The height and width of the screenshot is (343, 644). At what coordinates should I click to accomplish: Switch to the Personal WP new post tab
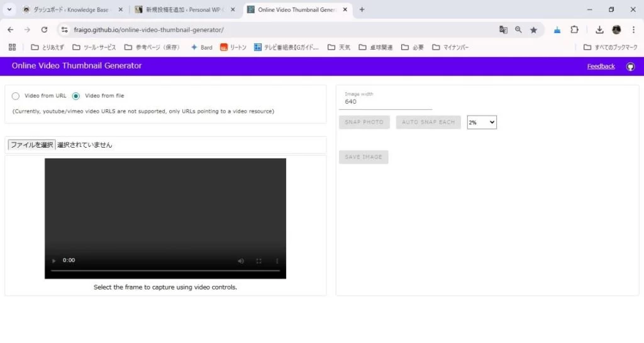click(x=184, y=9)
